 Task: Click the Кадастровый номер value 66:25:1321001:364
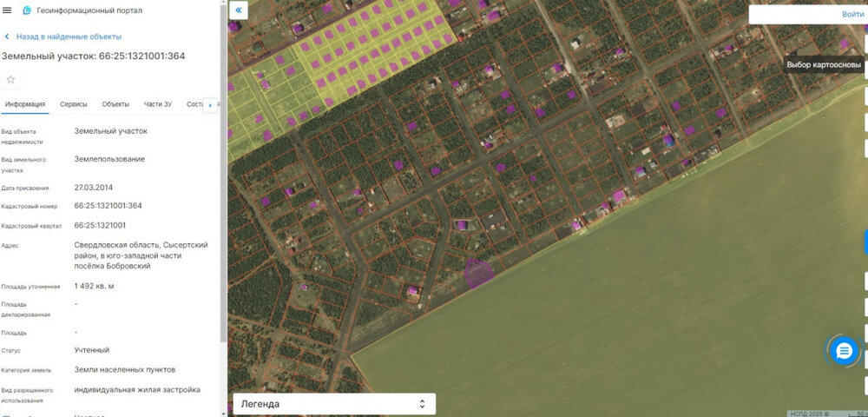click(x=108, y=205)
